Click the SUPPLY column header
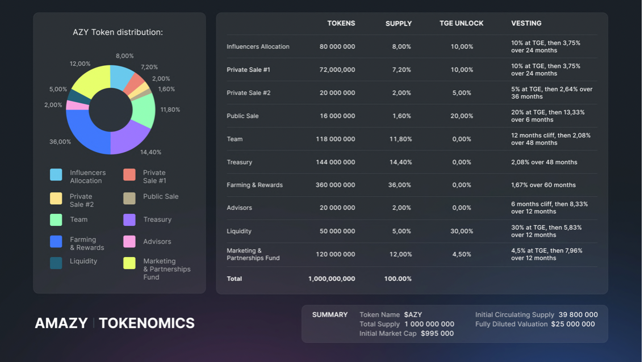The height and width of the screenshot is (362, 644). click(399, 23)
